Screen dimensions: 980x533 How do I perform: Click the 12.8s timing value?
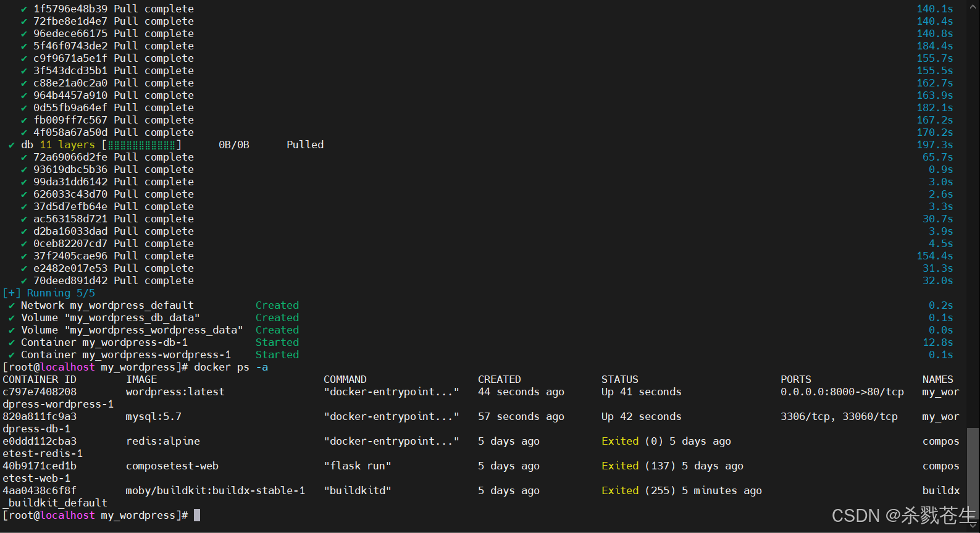(x=938, y=342)
